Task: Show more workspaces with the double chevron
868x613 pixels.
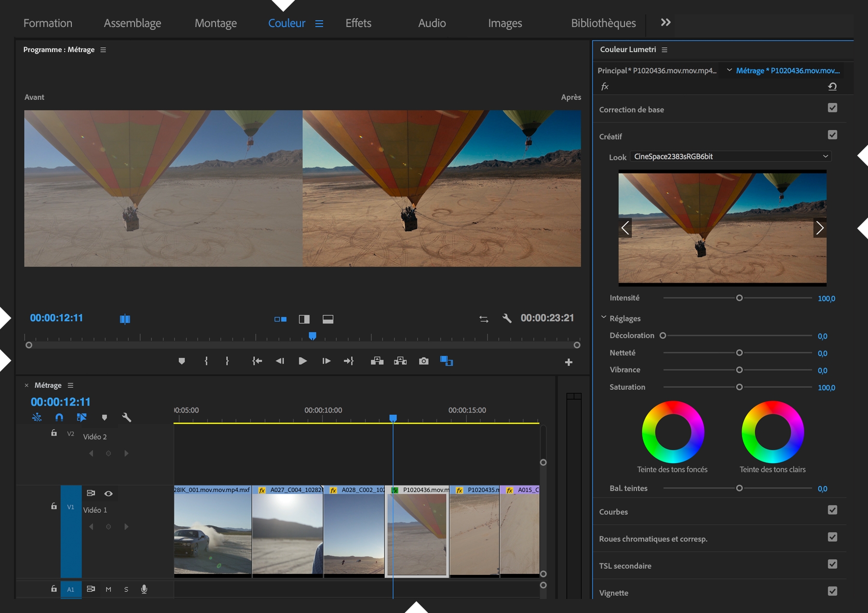Action: coord(665,23)
